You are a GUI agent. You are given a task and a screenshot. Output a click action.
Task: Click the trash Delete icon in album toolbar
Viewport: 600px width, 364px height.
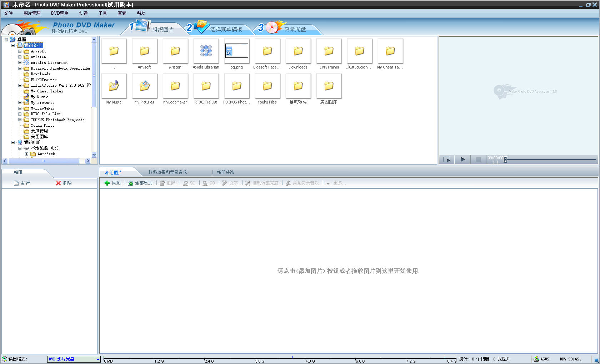click(x=162, y=183)
